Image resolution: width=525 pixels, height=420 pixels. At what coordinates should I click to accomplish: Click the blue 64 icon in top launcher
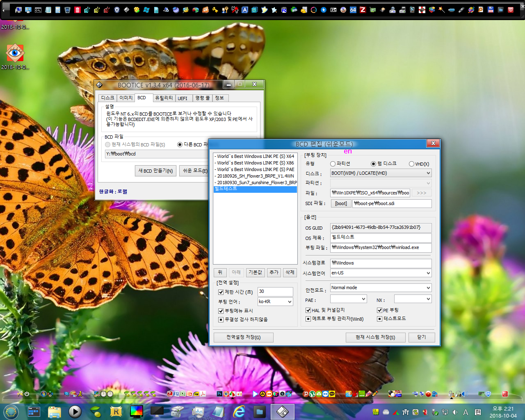coord(353,10)
